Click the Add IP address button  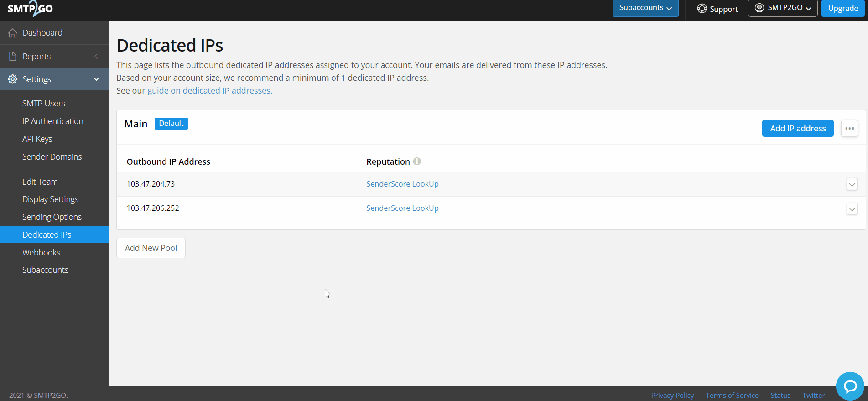(x=798, y=128)
